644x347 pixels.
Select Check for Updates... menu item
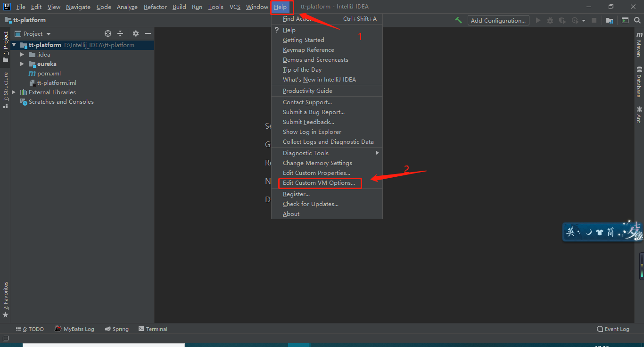(327, 204)
